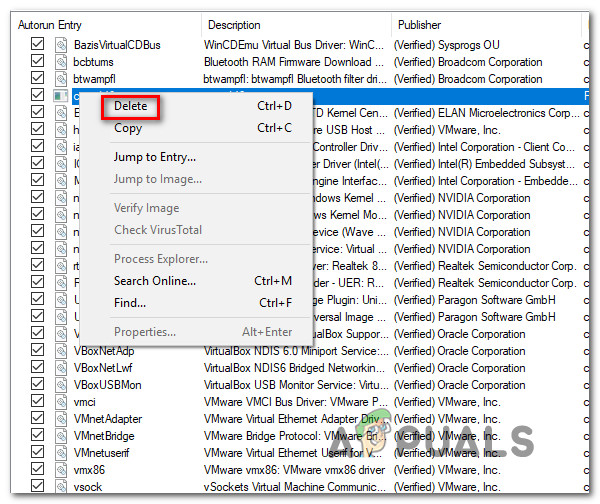
Task: Click the btwampfl driver file icon
Action: (61, 79)
